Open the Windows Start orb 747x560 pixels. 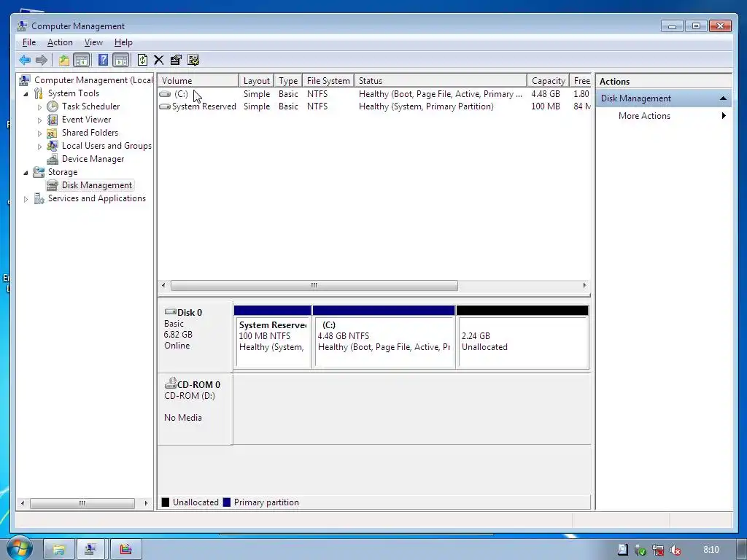pyautogui.click(x=19, y=549)
